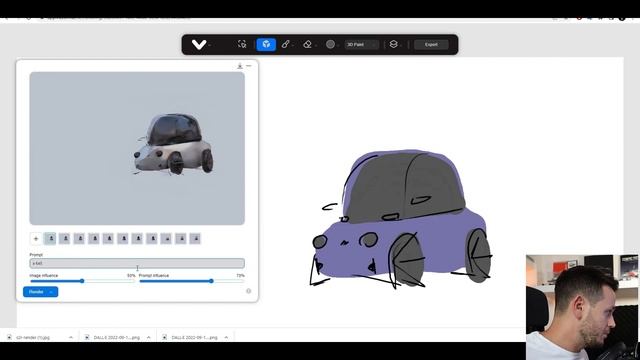The image size is (640, 360).
Task: Click the Export button
Action: tap(431, 44)
